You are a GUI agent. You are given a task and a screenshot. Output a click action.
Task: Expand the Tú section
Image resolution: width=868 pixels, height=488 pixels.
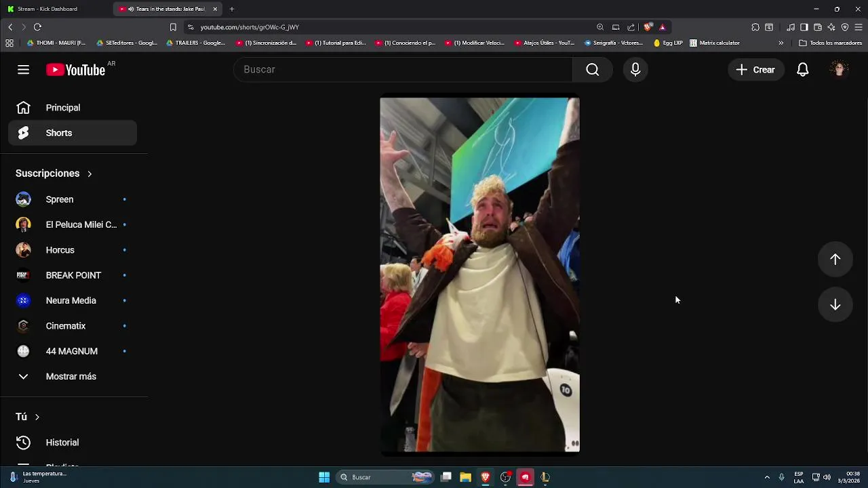pos(28,417)
